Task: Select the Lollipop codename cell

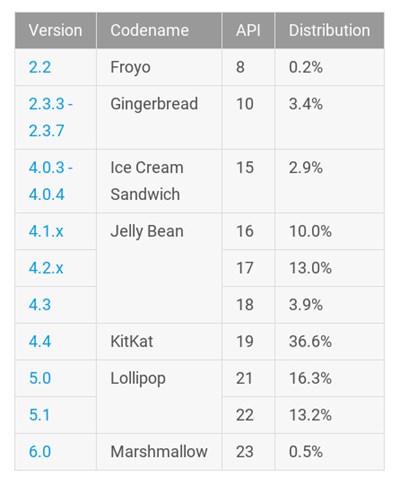Action: (x=159, y=397)
